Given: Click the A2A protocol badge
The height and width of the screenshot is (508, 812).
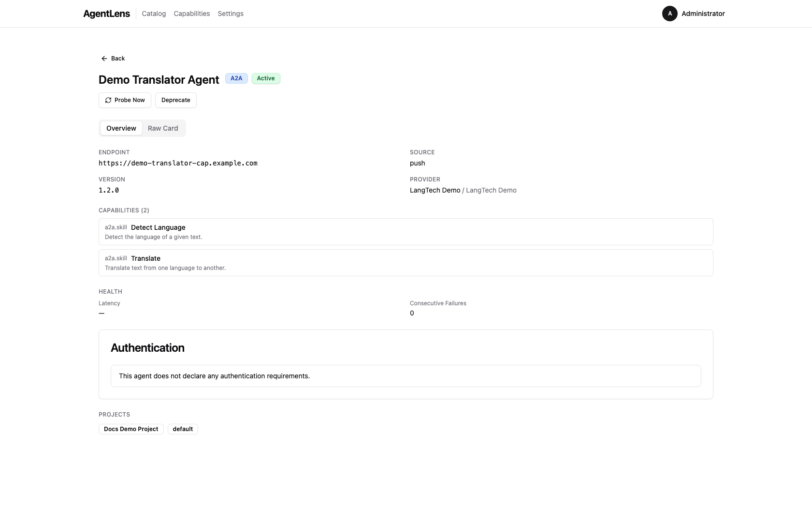Looking at the screenshot, I should (x=236, y=78).
